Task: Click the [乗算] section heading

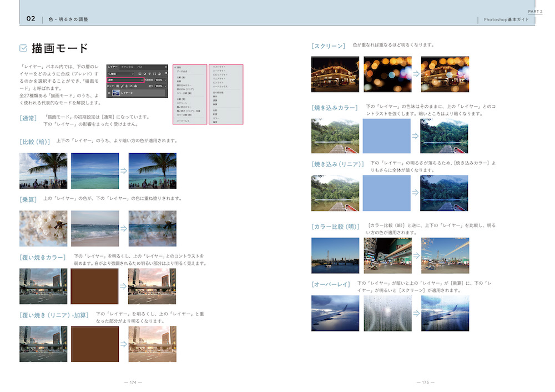Action: (x=28, y=199)
